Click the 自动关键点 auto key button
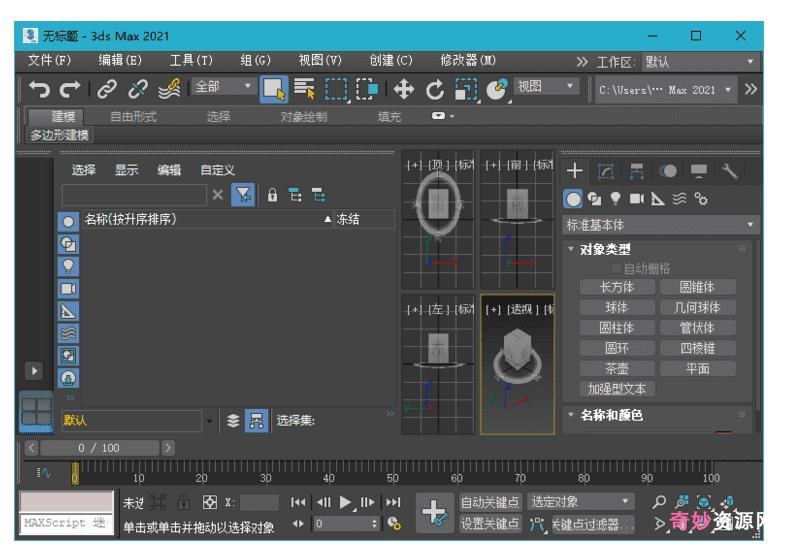The width and height of the screenshot is (786, 550). [490, 502]
